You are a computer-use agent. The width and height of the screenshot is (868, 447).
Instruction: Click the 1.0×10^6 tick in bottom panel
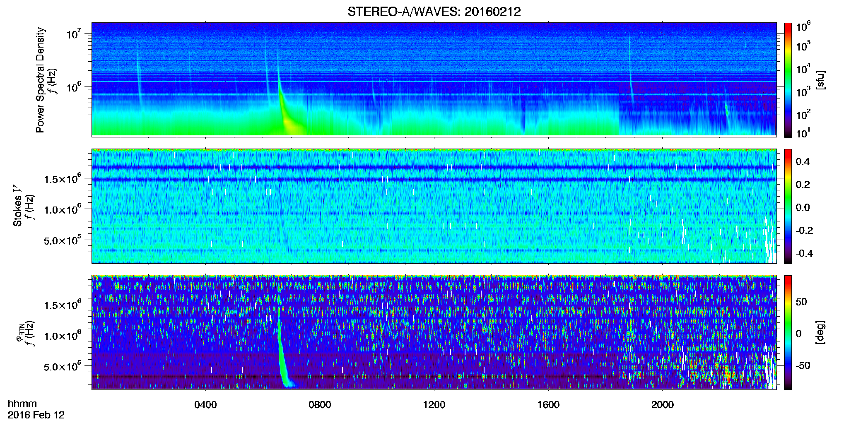63,335
